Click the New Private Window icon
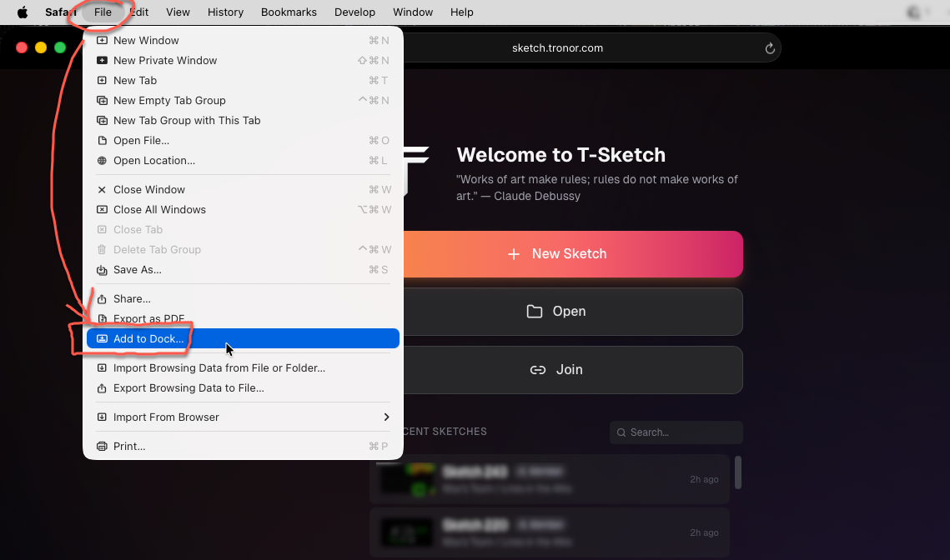Viewport: 950px width, 560px height. [101, 60]
